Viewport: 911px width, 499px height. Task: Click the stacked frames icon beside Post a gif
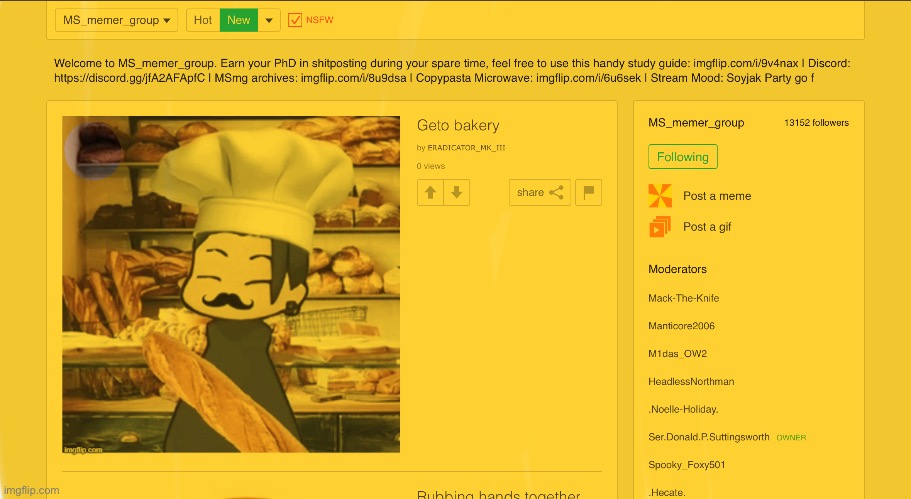coord(660,227)
